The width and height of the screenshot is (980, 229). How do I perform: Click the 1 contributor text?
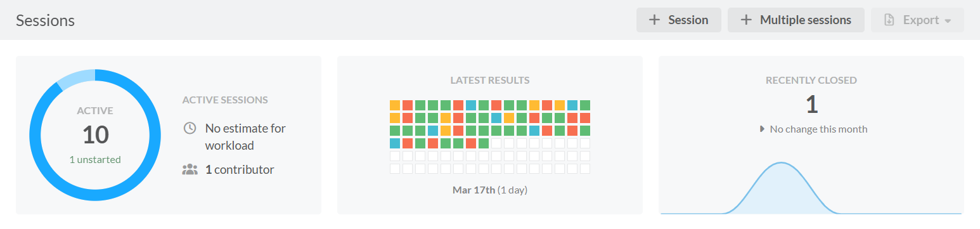(x=240, y=169)
